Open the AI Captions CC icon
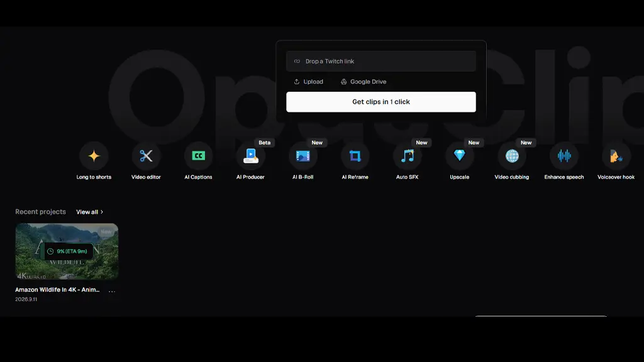This screenshot has height=362, width=644. 198,156
